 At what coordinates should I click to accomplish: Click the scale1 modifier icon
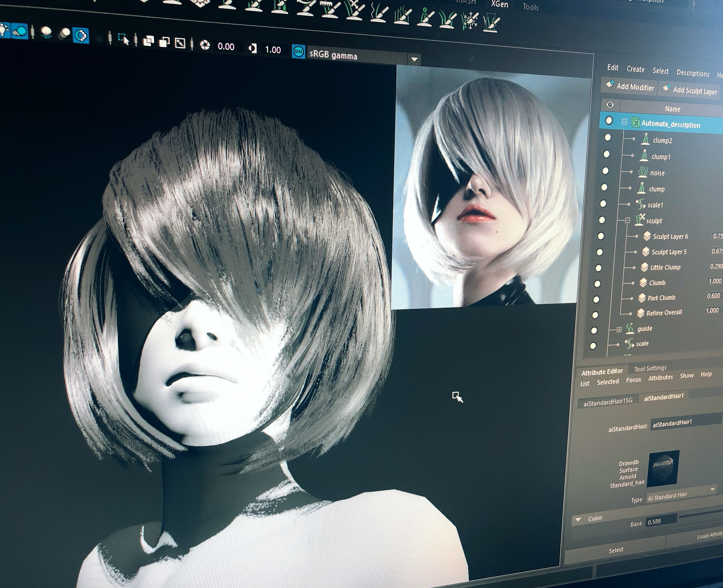[640, 204]
